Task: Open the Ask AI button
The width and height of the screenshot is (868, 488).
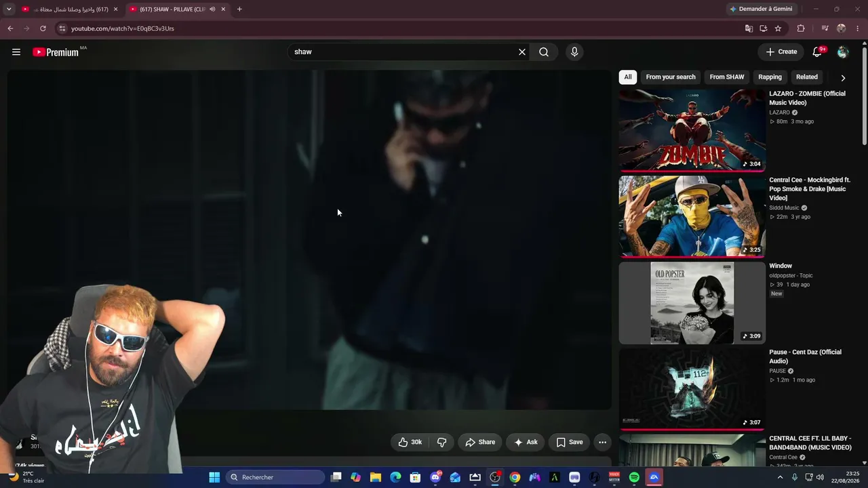Action: pos(526,442)
